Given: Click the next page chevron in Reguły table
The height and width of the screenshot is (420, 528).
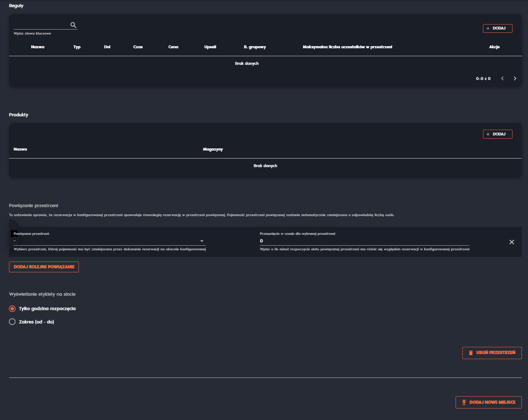Looking at the screenshot, I should (515, 78).
